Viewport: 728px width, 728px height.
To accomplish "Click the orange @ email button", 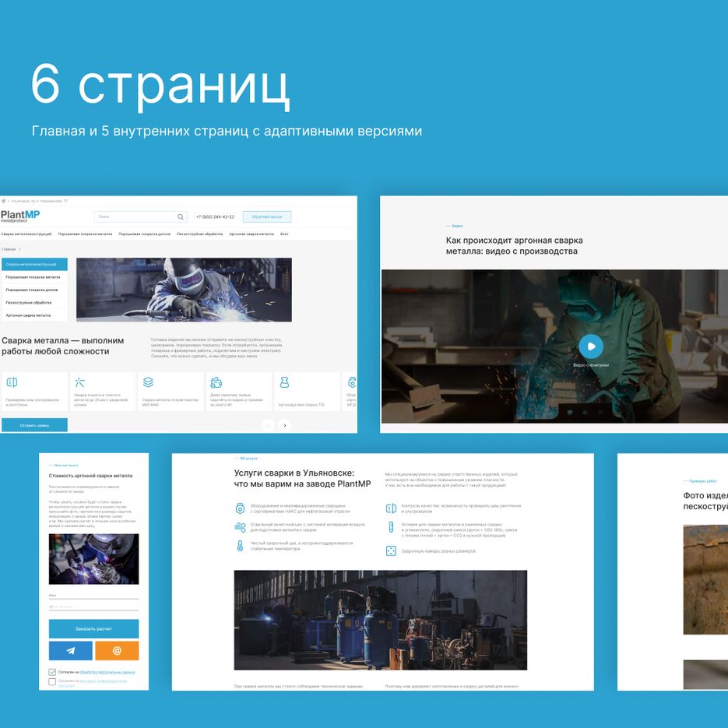I will click(x=117, y=650).
